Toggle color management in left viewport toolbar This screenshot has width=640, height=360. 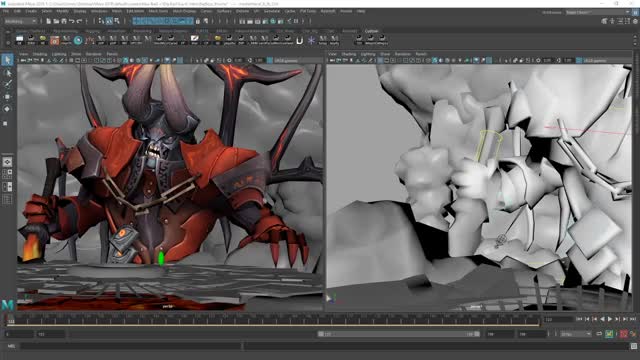tap(270, 60)
